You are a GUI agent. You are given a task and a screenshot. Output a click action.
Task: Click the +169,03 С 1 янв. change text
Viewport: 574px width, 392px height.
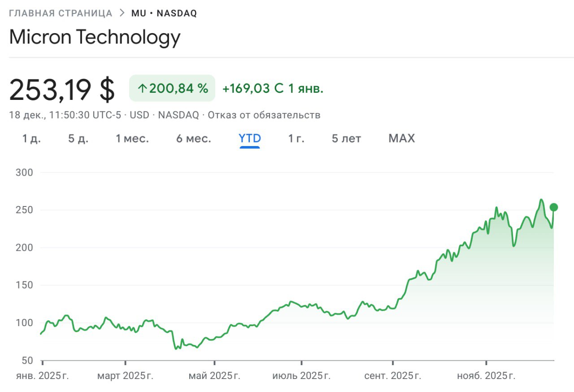click(x=273, y=89)
